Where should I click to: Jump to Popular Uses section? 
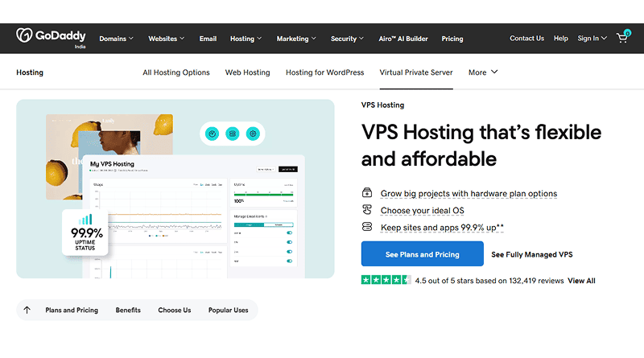[x=229, y=310]
